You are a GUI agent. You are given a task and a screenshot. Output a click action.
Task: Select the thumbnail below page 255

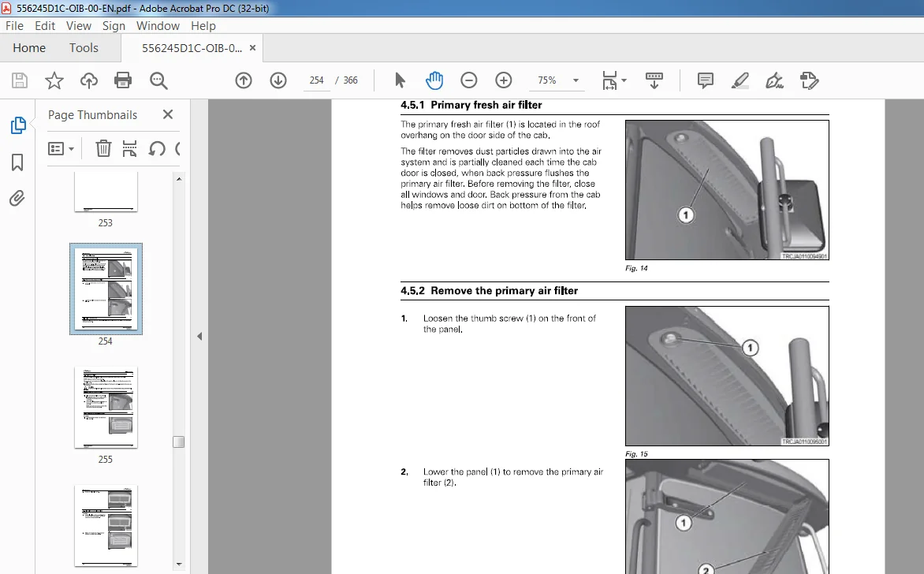coord(106,526)
